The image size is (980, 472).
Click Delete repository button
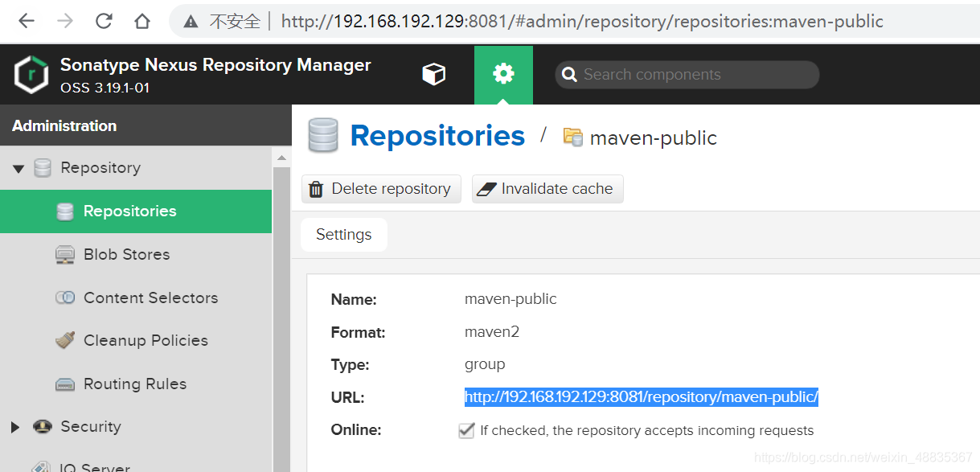[381, 189]
